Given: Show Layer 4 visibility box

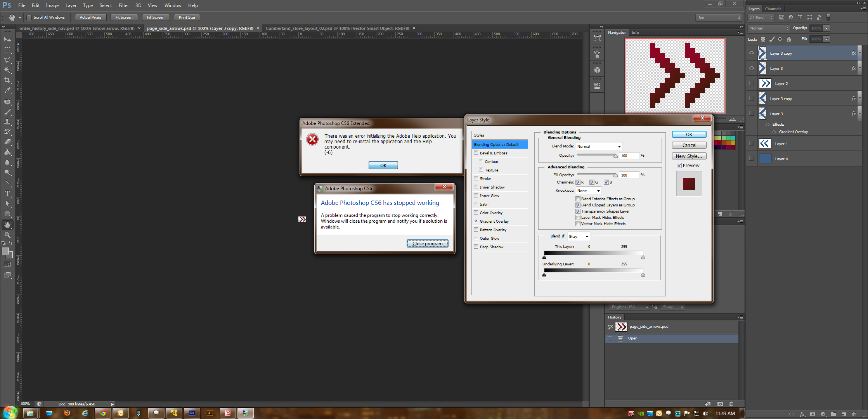Looking at the screenshot, I should [x=752, y=159].
